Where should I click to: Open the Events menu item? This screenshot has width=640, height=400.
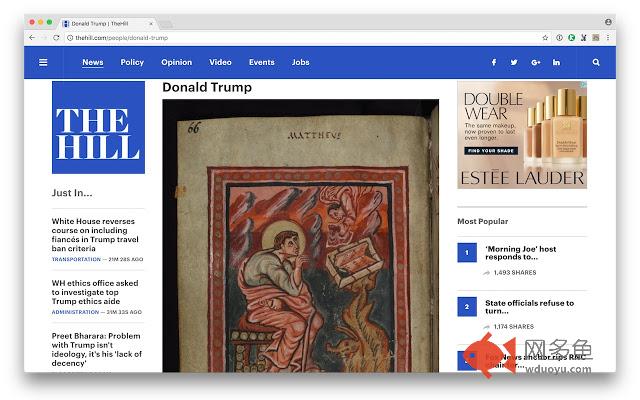[x=262, y=62]
